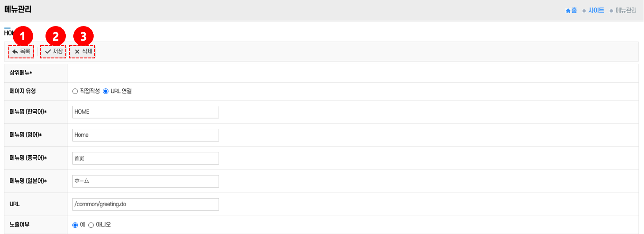Click the back-arrow icon on the 목록 button
This screenshot has width=644, height=234.
click(15, 52)
